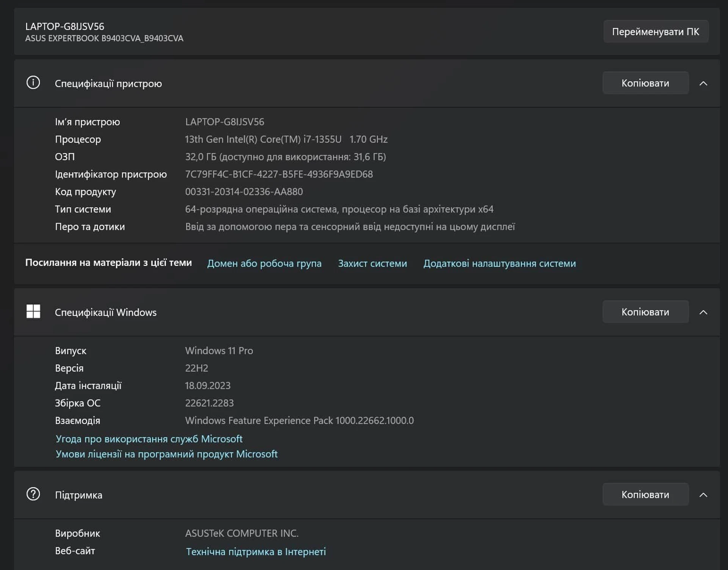Click the large LAPTOP-G8IJSV56 title at top
Screen dimensions: 728x570
[65, 27]
